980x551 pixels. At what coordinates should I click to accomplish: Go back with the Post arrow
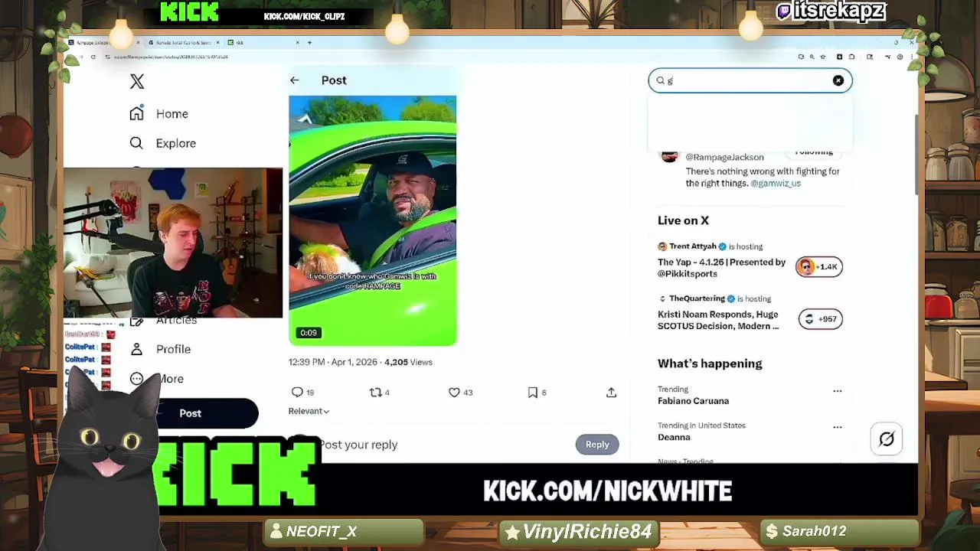coord(295,80)
